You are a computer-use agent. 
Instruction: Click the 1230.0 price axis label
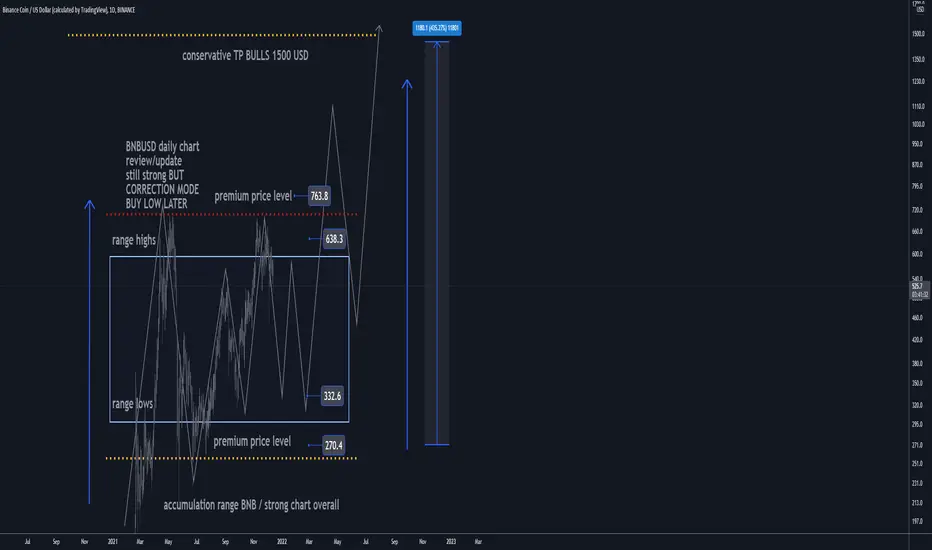pyautogui.click(x=918, y=81)
